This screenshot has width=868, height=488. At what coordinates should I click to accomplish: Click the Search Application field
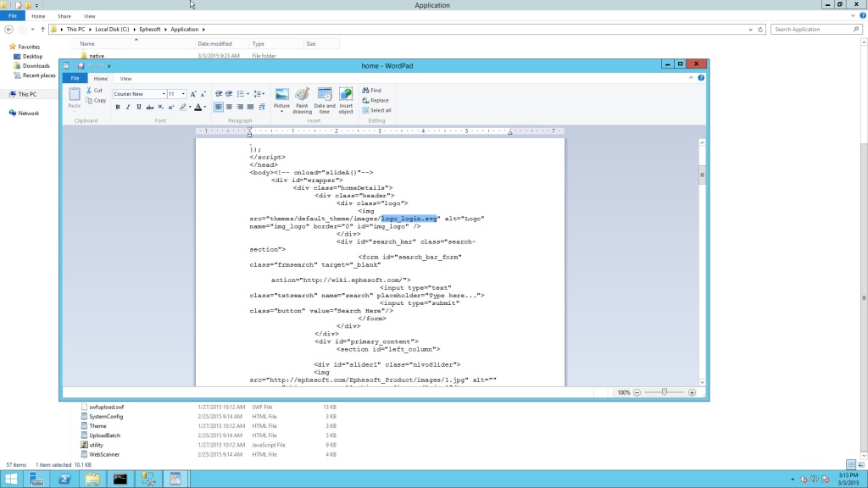(x=816, y=30)
